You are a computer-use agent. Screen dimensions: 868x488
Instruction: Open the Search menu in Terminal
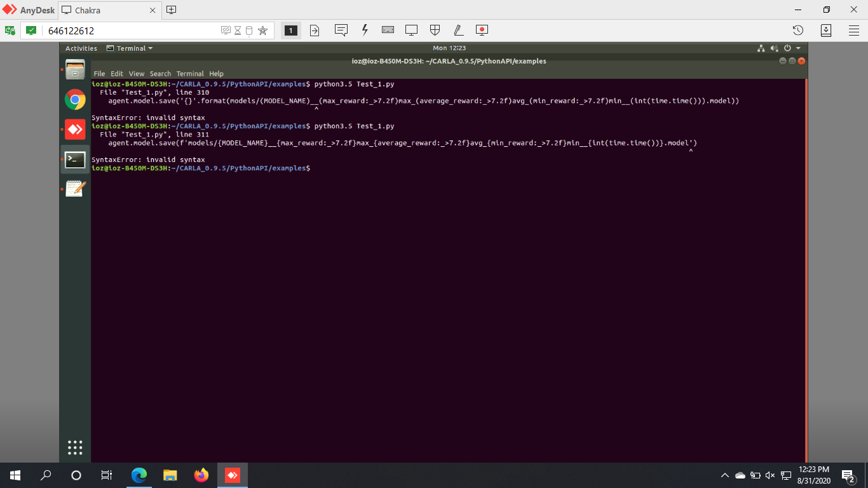(x=160, y=73)
